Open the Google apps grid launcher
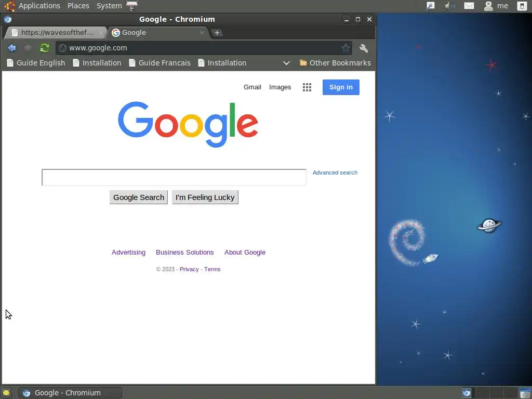This screenshot has height=399, width=532. pos(307,87)
